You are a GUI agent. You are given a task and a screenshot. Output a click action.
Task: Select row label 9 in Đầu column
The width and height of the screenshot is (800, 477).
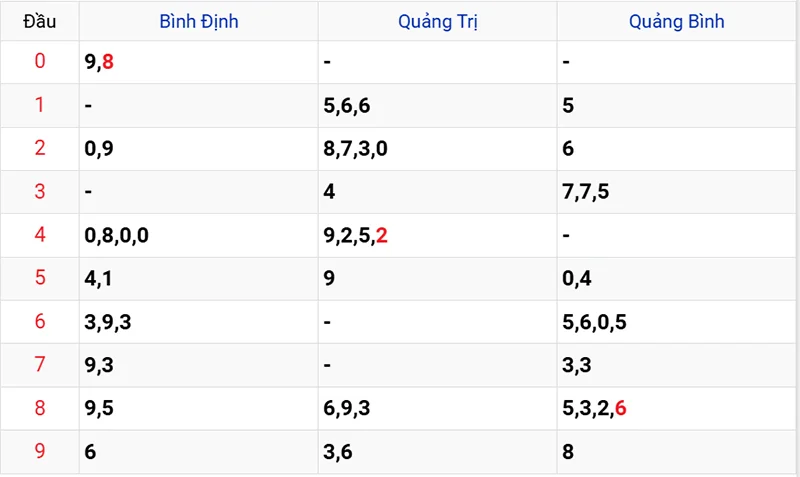pos(40,451)
